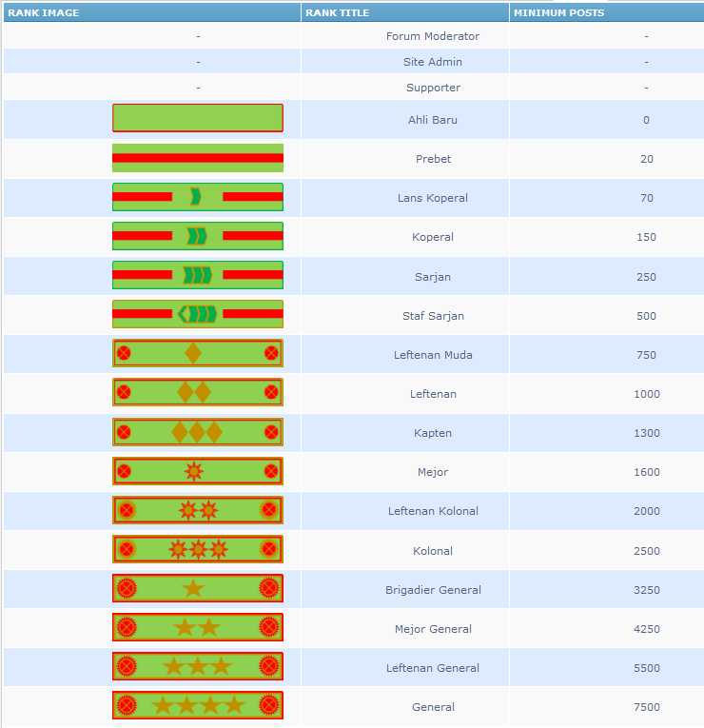Viewport: 704px width, 728px height.
Task: Click the minimum posts value 2500
Action: click(x=647, y=551)
